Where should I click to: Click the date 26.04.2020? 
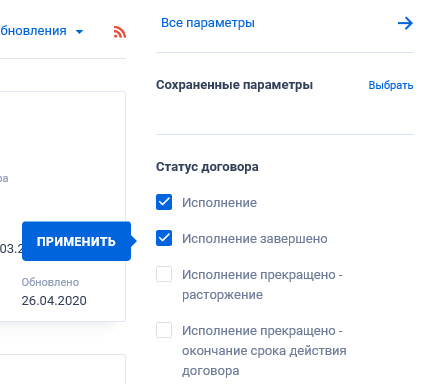pyautogui.click(x=54, y=301)
